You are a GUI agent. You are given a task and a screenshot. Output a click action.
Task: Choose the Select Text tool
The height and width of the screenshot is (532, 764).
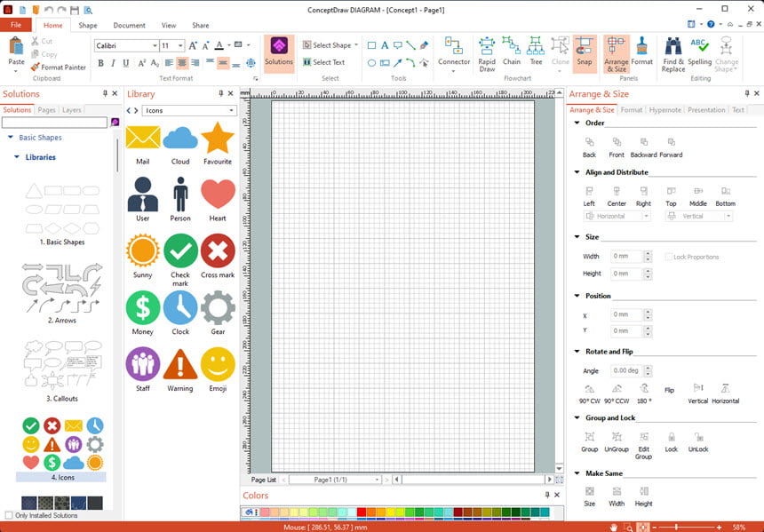(x=324, y=62)
